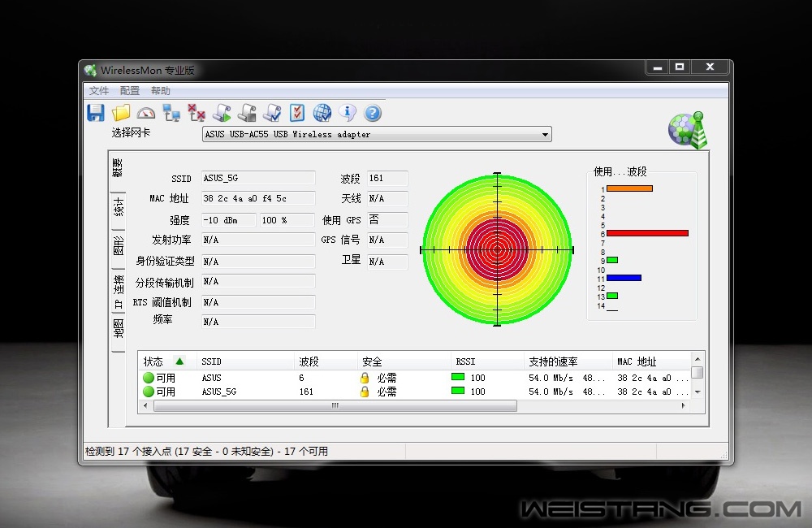Click channel value 161 in list row
The height and width of the screenshot is (528, 812).
306,392
